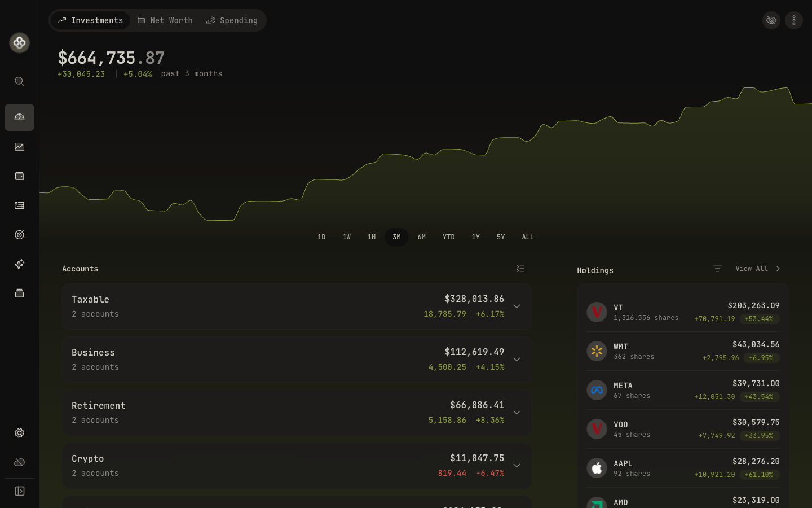The height and width of the screenshot is (508, 812).
Task: Click the Retirement account group title
Action: (99, 405)
